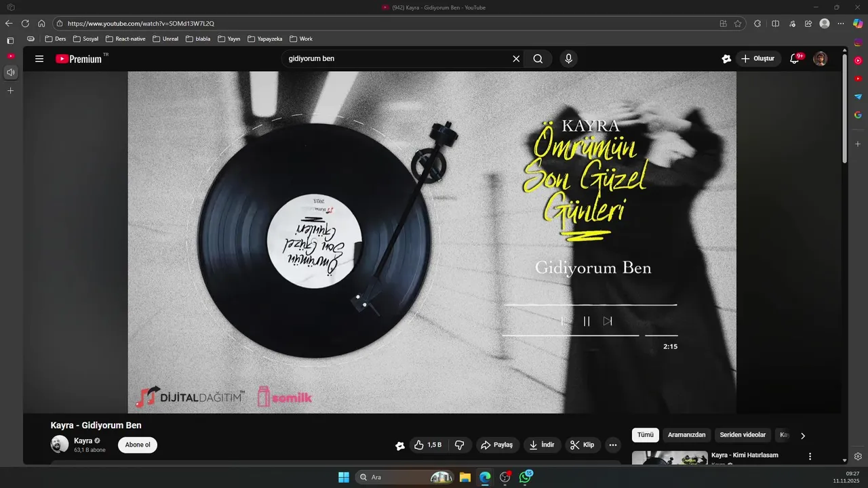Viewport: 868px width, 488px height.
Task: Go back with browser back arrow
Action: point(9,23)
